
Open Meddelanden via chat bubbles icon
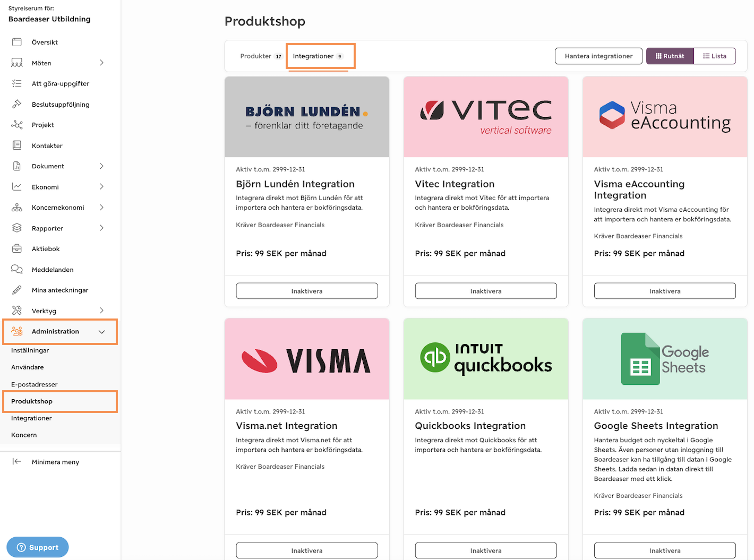(17, 269)
